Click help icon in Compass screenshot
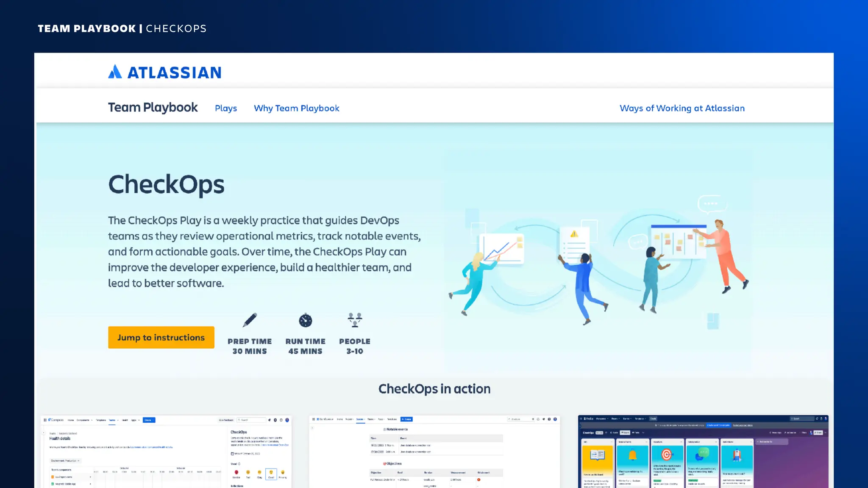 [275, 420]
